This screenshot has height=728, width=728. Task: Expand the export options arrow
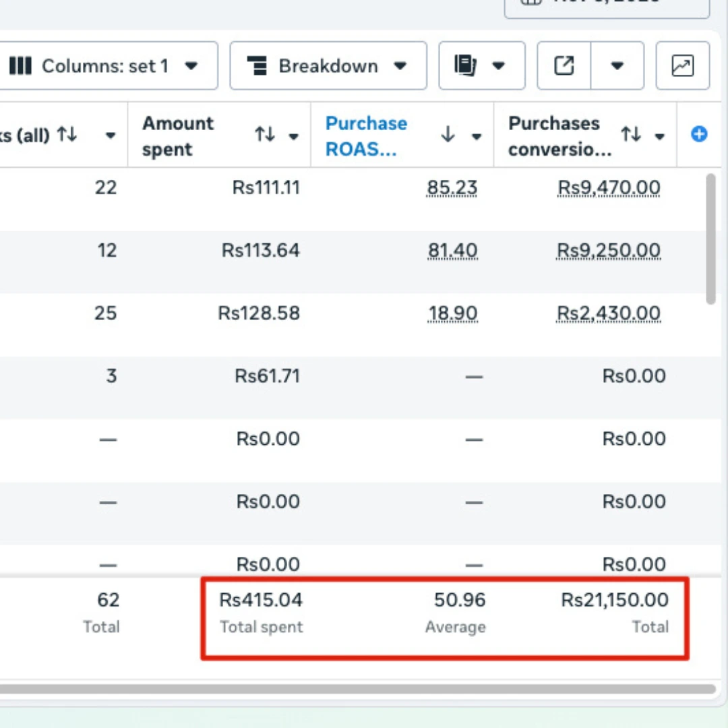pyautogui.click(x=617, y=66)
